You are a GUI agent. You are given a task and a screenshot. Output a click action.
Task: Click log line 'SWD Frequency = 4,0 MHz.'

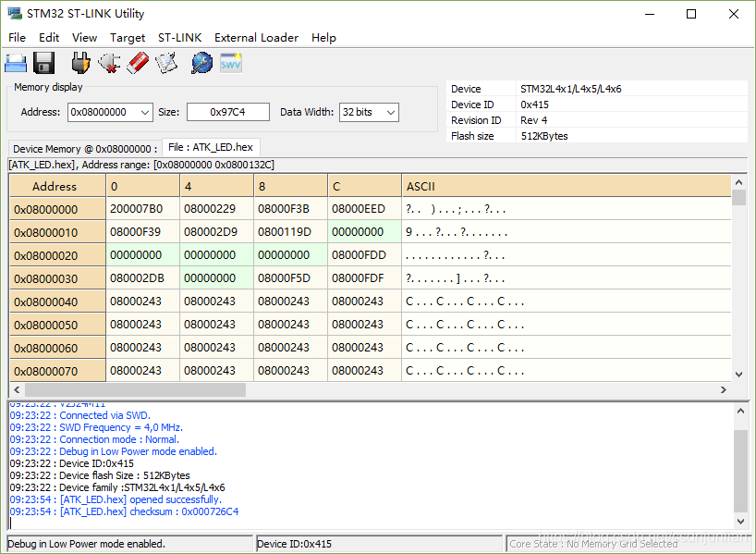tap(96, 427)
